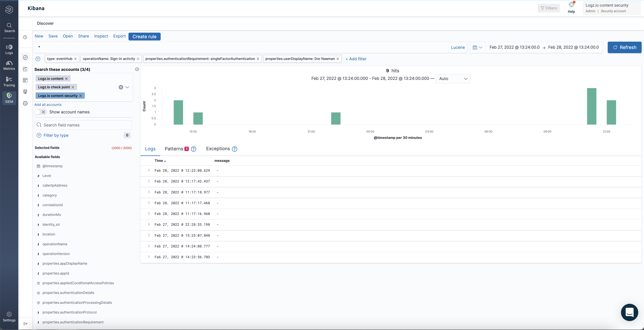The image size is (644, 330).
Task: Open the recent history clock icon
Action: 25,37
